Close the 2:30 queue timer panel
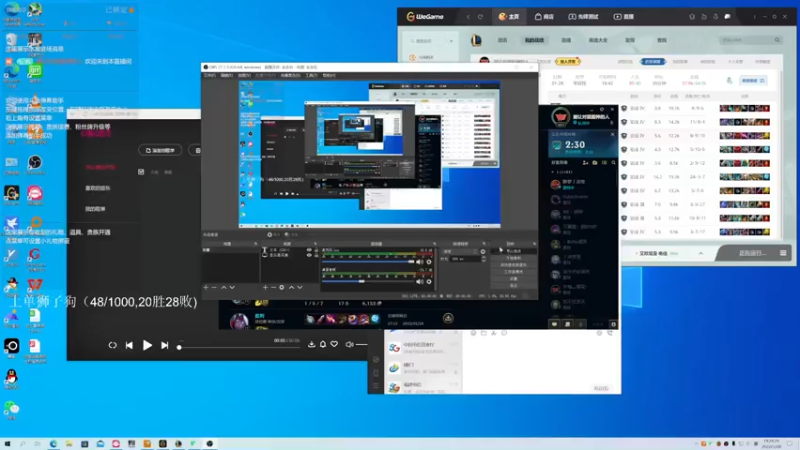 point(612,135)
